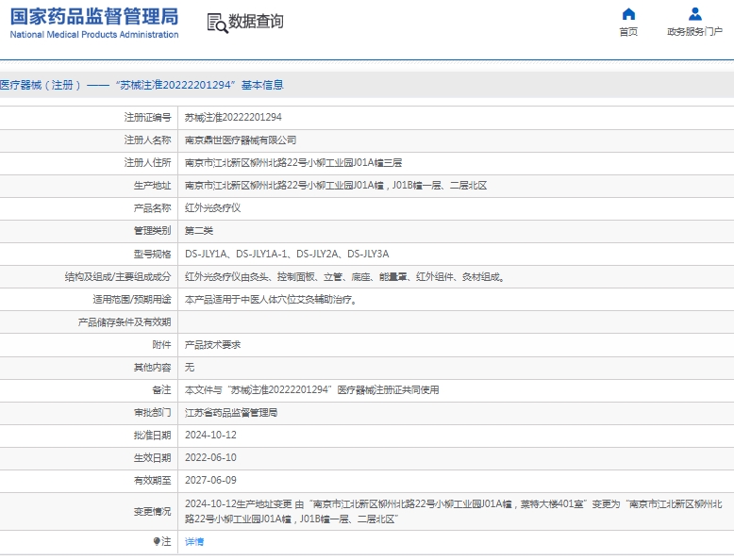This screenshot has width=734, height=560.
Task: Select expiry date 2027-06-09
Action: [210, 481]
